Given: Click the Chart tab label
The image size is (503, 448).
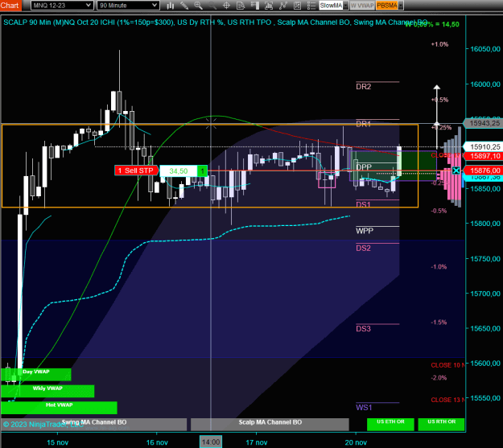Looking at the screenshot, I should (x=10, y=6).
